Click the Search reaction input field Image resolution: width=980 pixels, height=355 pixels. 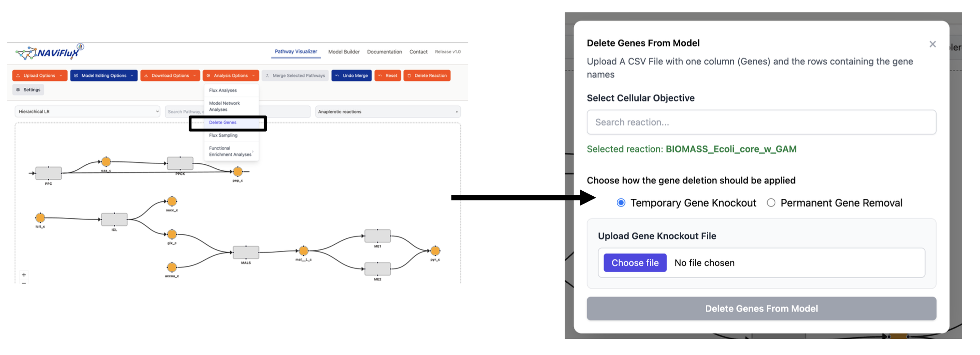click(x=761, y=122)
